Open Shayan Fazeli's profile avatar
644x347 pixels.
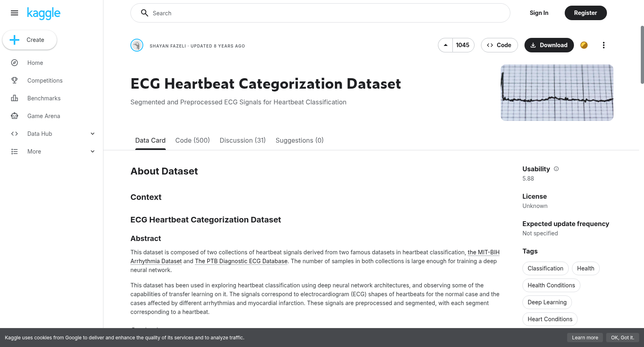[x=137, y=45]
